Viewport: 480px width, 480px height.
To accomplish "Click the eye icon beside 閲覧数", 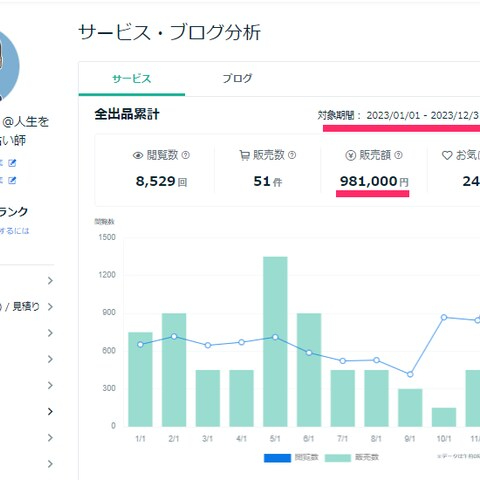I will (138, 155).
